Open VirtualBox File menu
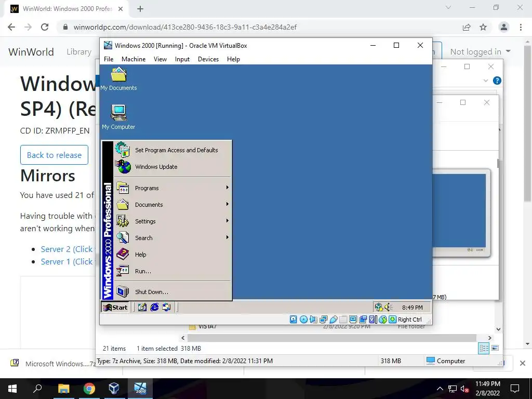The height and width of the screenshot is (399, 532). tap(109, 59)
